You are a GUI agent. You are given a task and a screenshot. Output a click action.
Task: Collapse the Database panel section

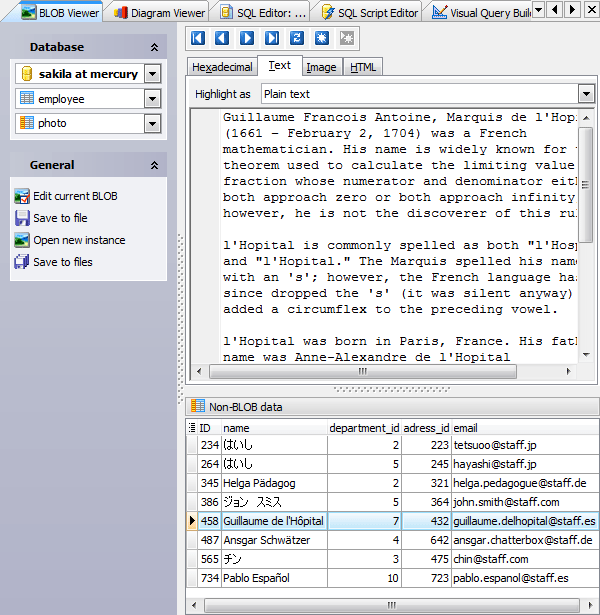tap(154, 47)
